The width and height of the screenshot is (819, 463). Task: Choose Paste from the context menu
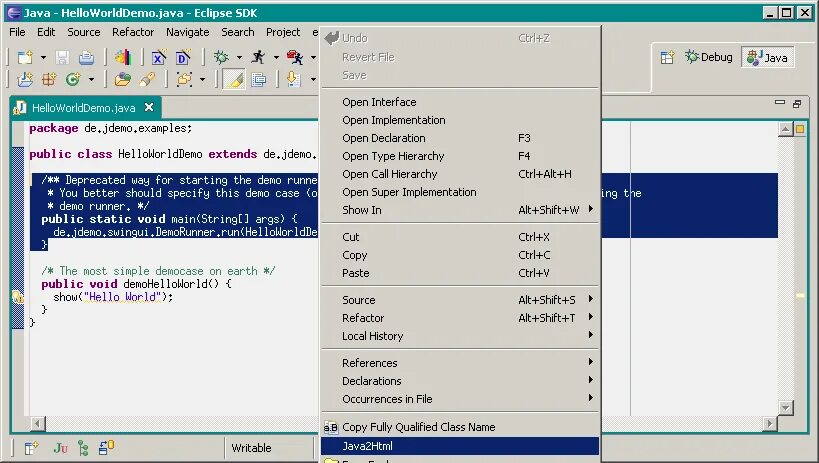[460, 273]
